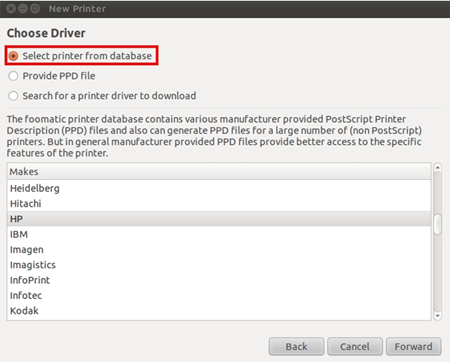Click the scrollbar up arrow
Image resolution: width=450 pixels, height=362 pixels.
click(x=438, y=167)
